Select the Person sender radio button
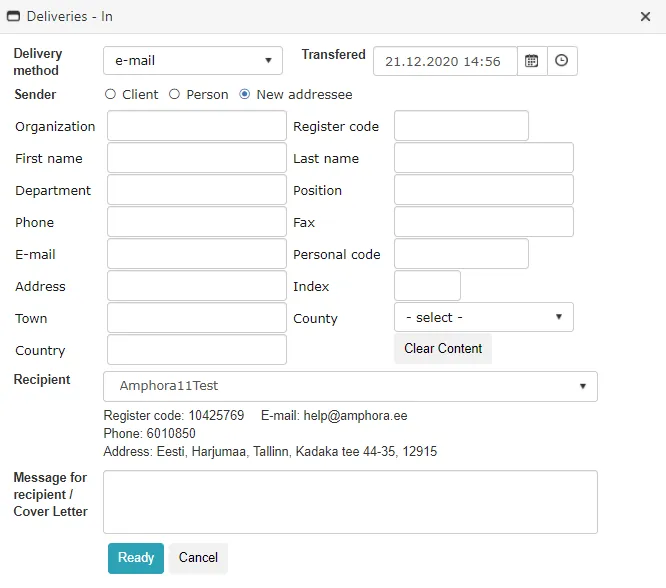Viewport: 666px width, 588px height. 175,94
